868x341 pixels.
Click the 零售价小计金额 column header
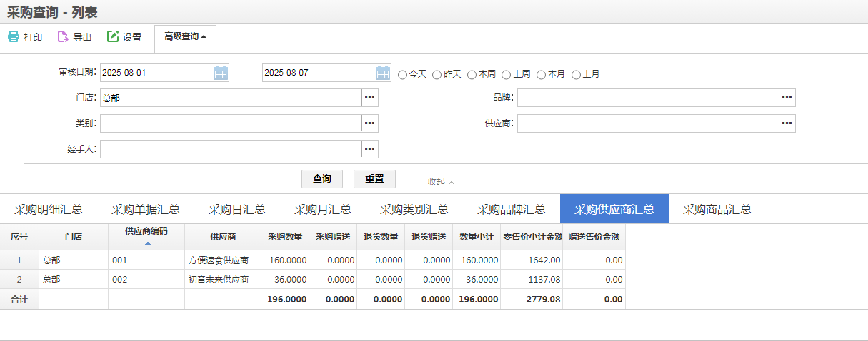point(532,237)
